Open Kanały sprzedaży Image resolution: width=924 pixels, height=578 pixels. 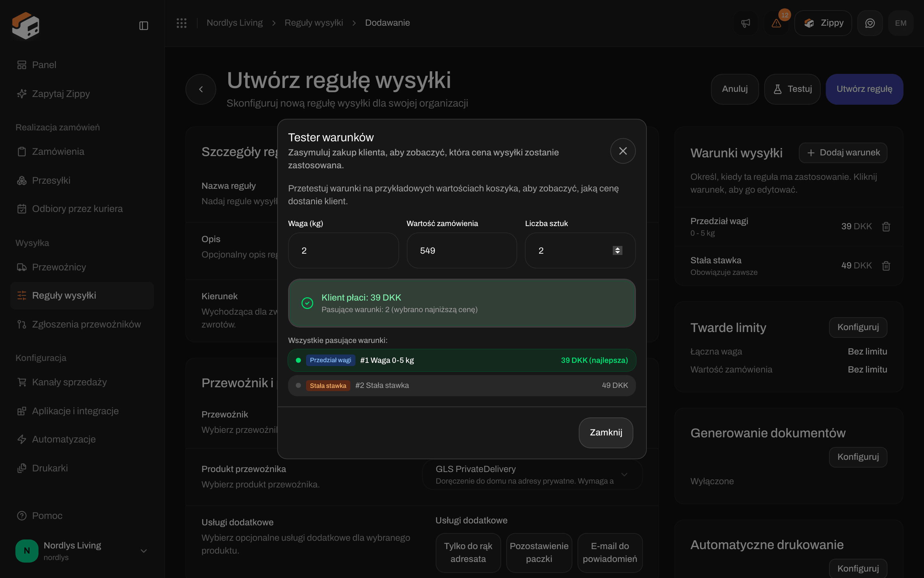82,382
